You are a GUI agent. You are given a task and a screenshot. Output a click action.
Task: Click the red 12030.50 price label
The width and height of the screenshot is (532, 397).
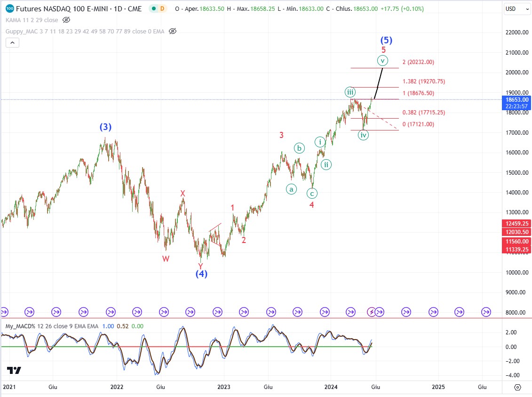(x=516, y=232)
